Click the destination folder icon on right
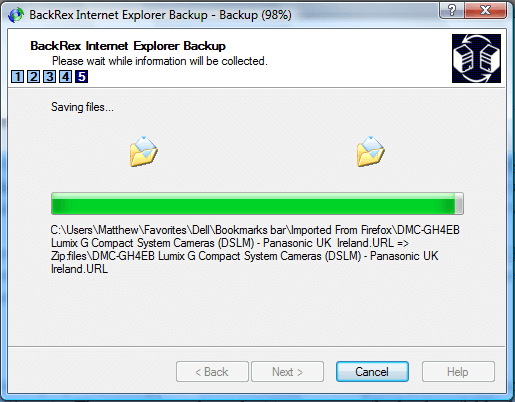515x402 pixels. click(x=370, y=152)
